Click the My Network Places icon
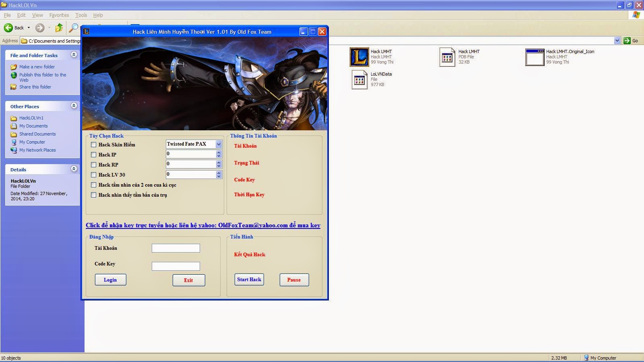Screen dimensions: 644x362 tap(14, 150)
